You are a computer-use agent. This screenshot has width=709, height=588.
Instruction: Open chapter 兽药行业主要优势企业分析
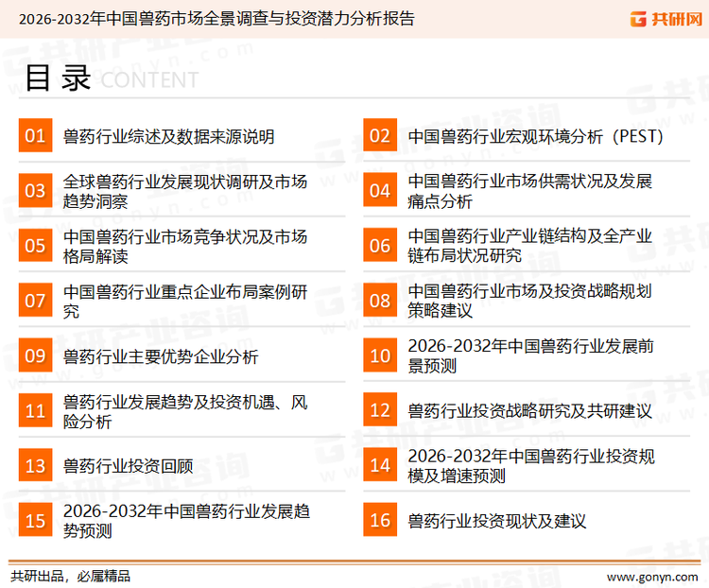tap(161, 356)
